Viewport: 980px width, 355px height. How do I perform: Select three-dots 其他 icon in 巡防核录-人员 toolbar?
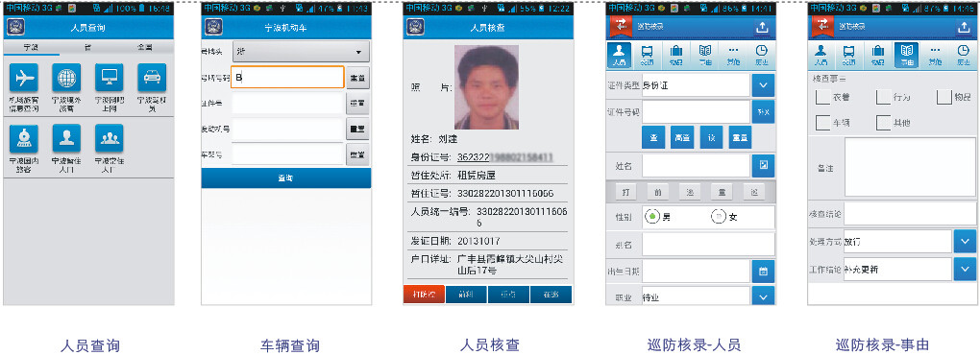733,56
